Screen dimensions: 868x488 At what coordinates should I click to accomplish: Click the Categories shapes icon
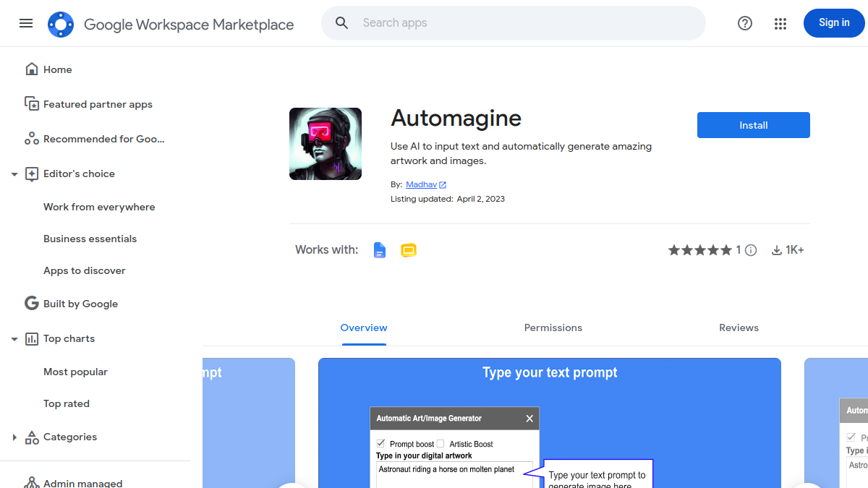point(31,437)
